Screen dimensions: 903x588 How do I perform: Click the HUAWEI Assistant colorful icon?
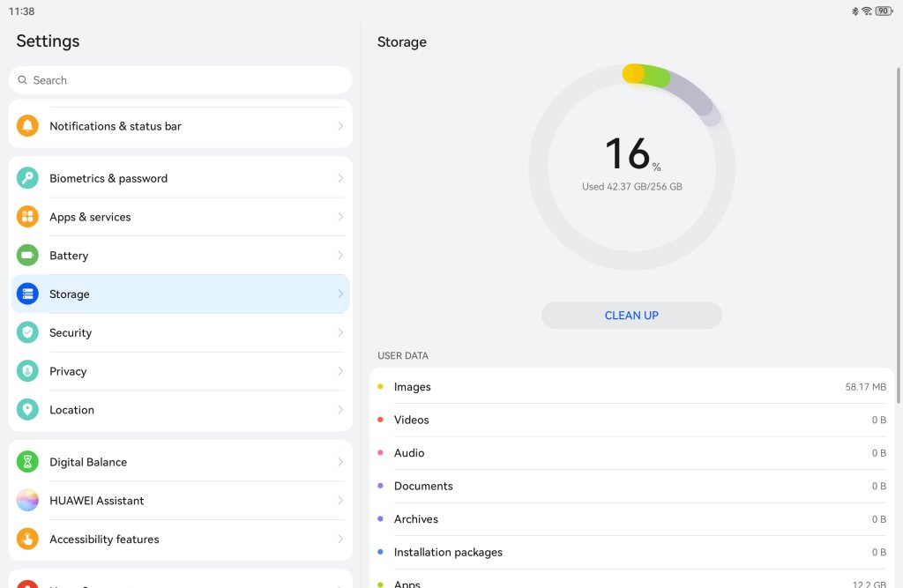(27, 501)
